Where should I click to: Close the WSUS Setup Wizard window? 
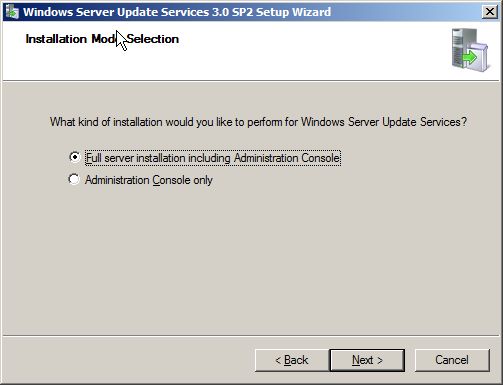click(x=490, y=12)
